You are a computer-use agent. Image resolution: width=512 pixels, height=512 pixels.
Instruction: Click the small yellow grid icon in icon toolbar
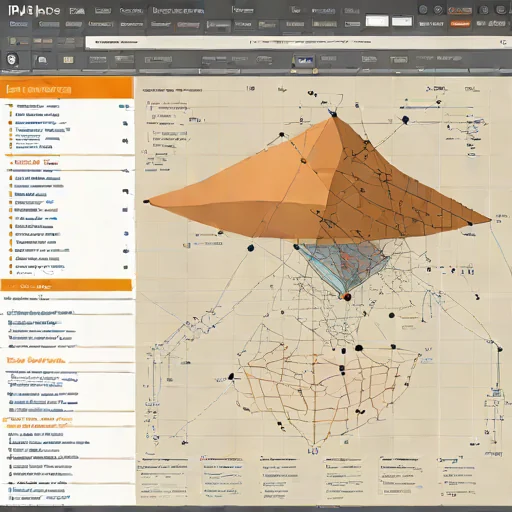pos(68,60)
